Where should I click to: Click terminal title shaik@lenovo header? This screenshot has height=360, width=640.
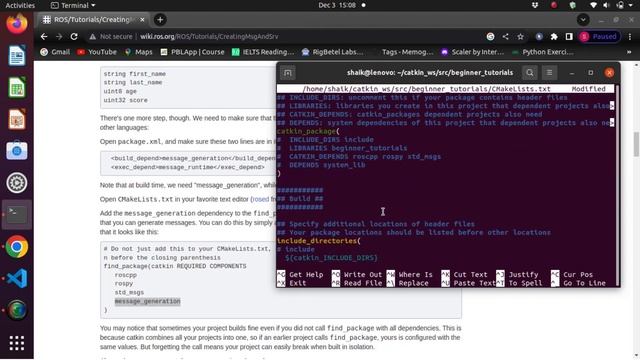(430, 73)
